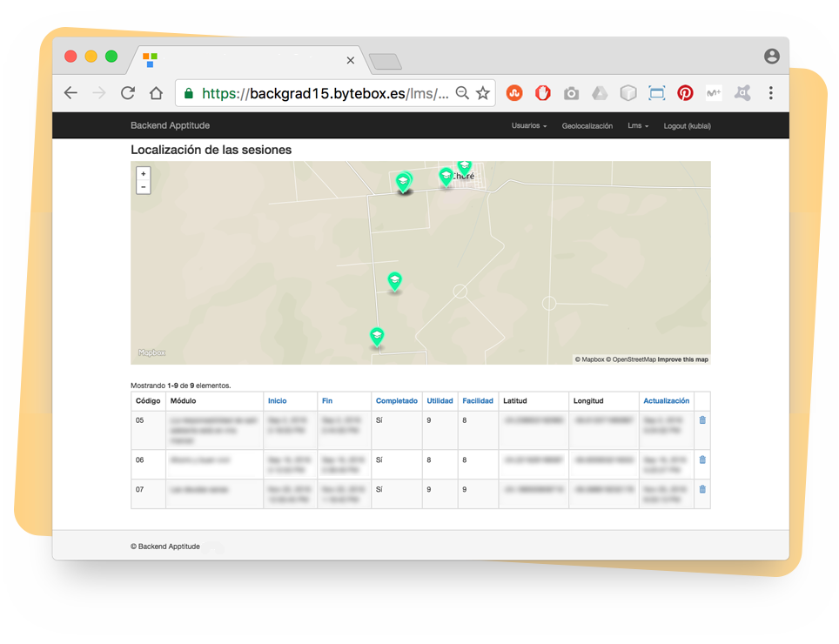839x644 pixels.
Task: Click the browser back arrow
Action: point(70,93)
